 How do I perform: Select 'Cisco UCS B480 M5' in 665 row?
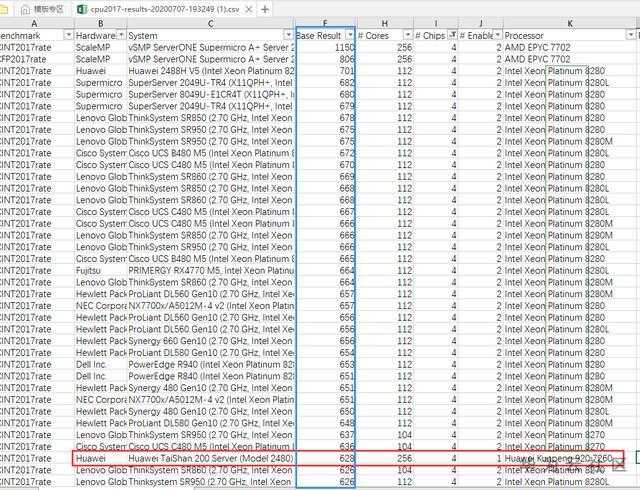pos(211,259)
